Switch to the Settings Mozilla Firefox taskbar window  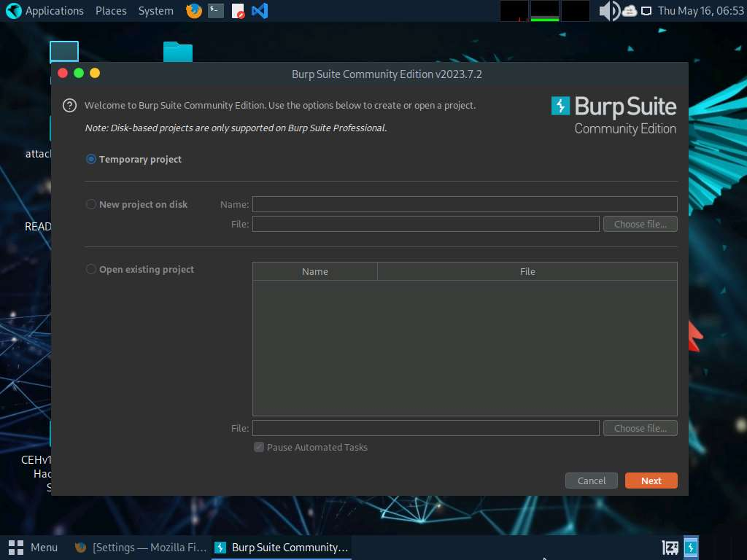pos(141,547)
